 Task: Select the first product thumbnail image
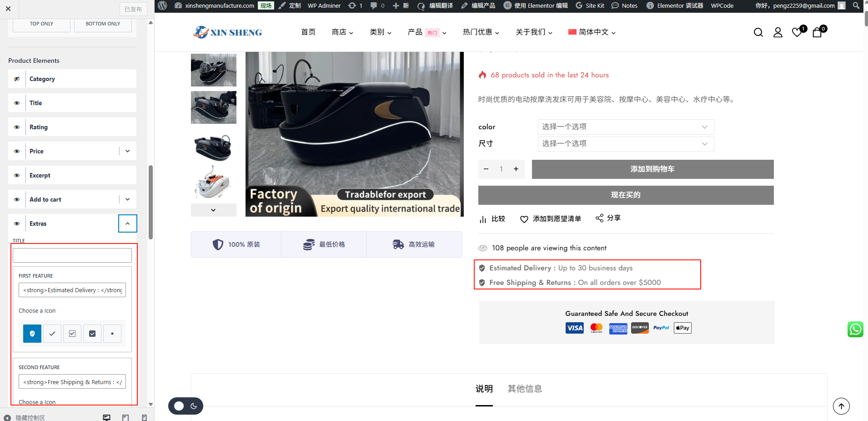pos(214,70)
